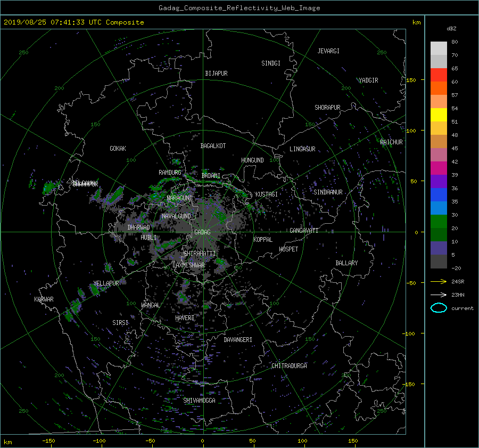Select the red 60 dBZ color swatch
Screen dimensions: 479x448
[x=439, y=75]
